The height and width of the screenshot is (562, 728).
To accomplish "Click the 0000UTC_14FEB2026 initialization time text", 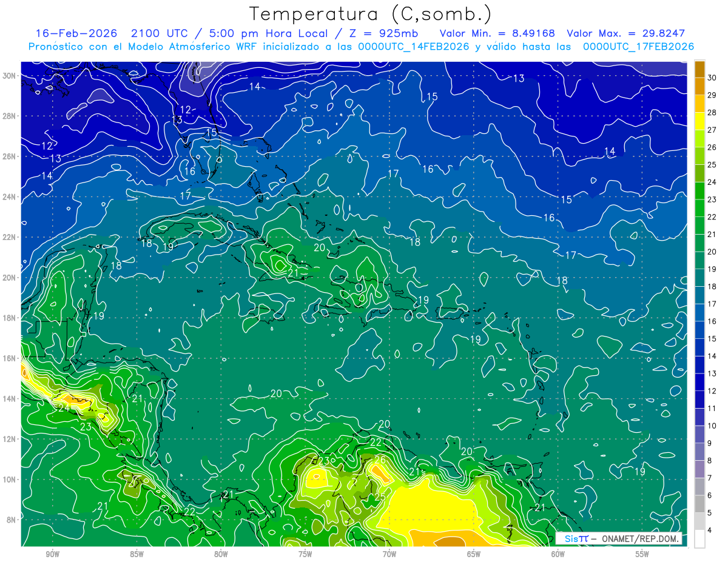I will (414, 47).
